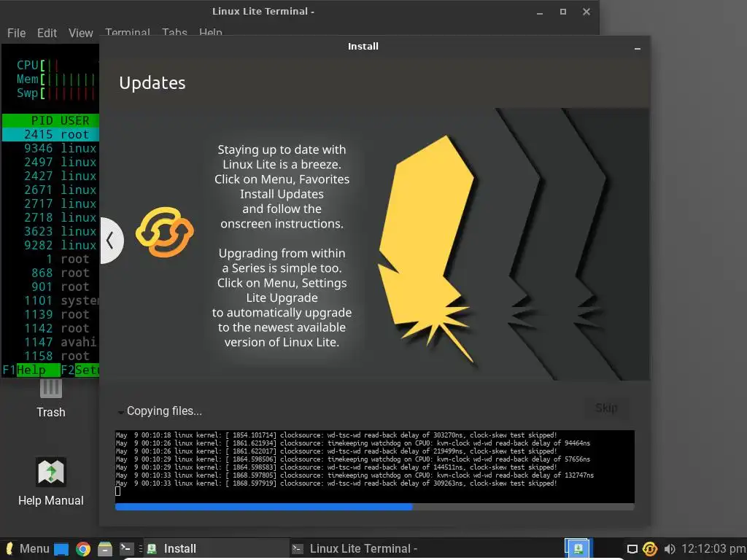Screen dimensions: 747x560
Task: Open the View menu in Terminal
Action: pyautogui.click(x=80, y=33)
